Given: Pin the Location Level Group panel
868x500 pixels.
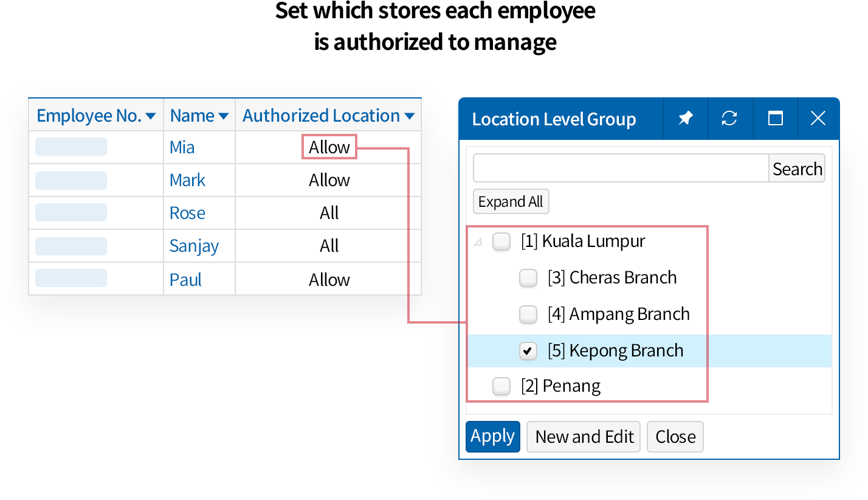Looking at the screenshot, I should point(686,119).
